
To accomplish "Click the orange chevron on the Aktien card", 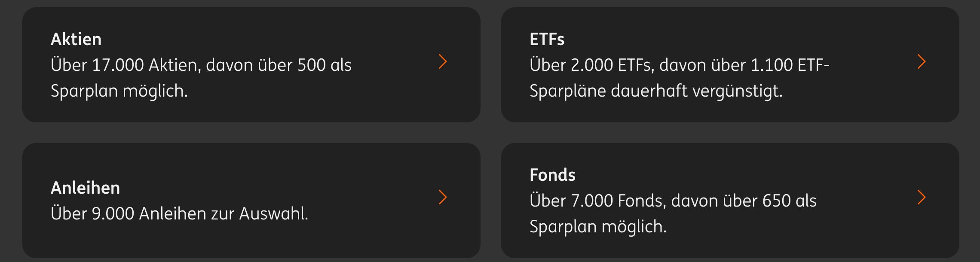I will pyautogui.click(x=443, y=62).
